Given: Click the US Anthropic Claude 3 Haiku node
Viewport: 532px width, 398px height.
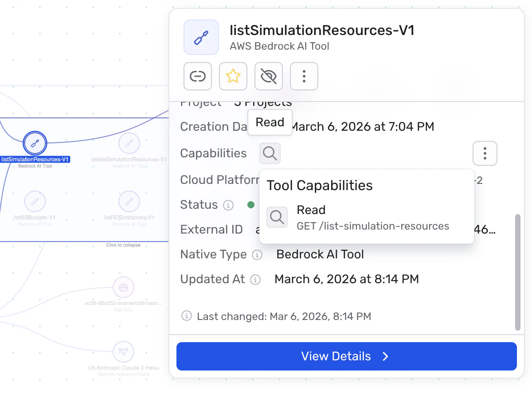Looking at the screenshot, I should [123, 352].
